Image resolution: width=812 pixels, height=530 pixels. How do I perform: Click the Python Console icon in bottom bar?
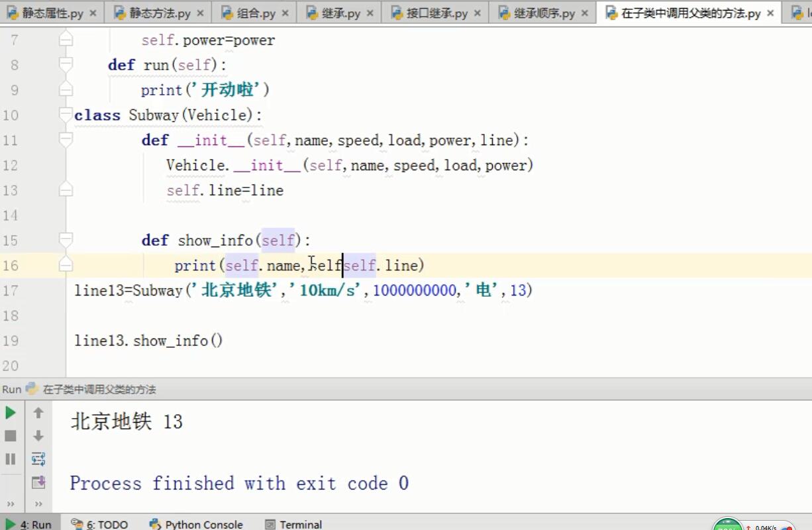[x=155, y=524]
